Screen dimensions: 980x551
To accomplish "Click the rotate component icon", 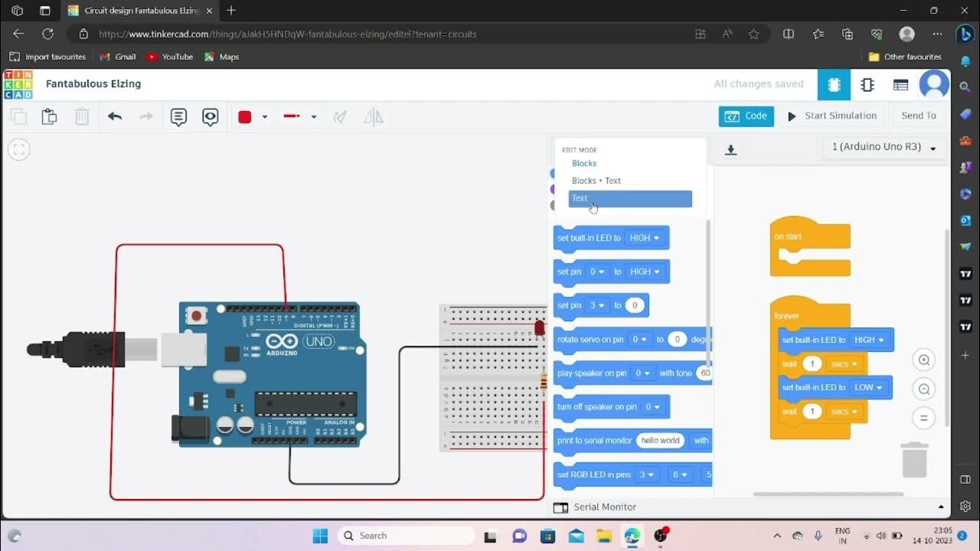I will tap(341, 116).
